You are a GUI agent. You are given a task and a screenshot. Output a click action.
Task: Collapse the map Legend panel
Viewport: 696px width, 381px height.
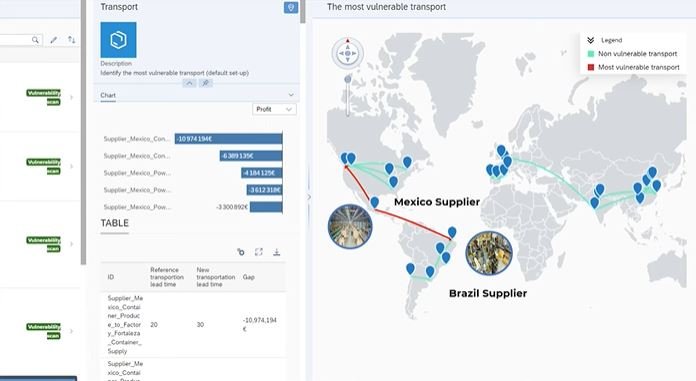tap(590, 40)
